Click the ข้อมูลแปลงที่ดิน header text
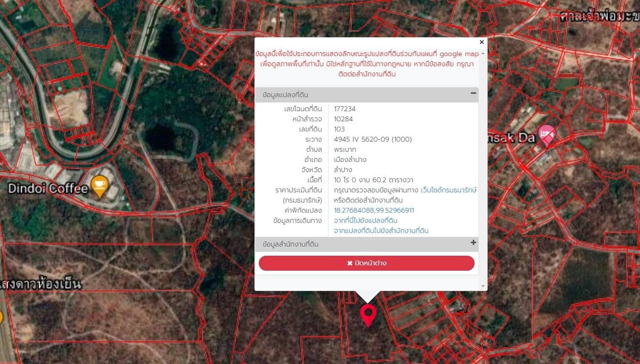Image resolution: width=640 pixels, height=364 pixels. [285, 95]
